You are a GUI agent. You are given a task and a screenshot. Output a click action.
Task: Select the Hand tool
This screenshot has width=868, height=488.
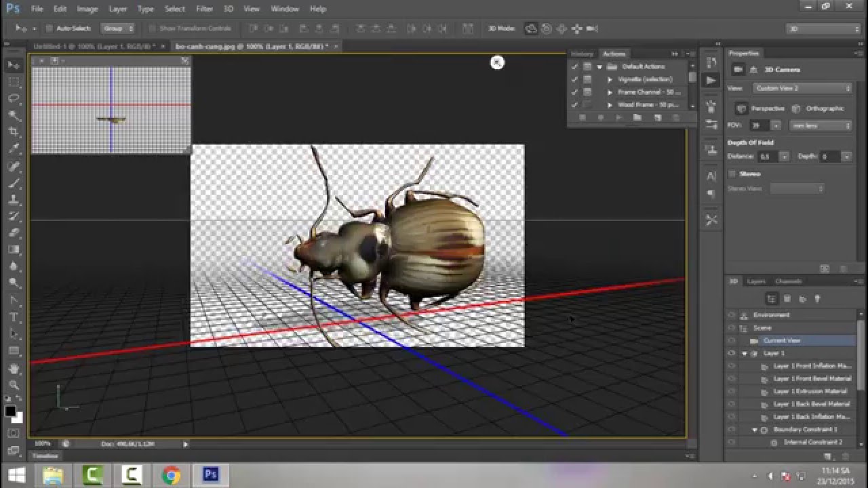[x=14, y=369]
